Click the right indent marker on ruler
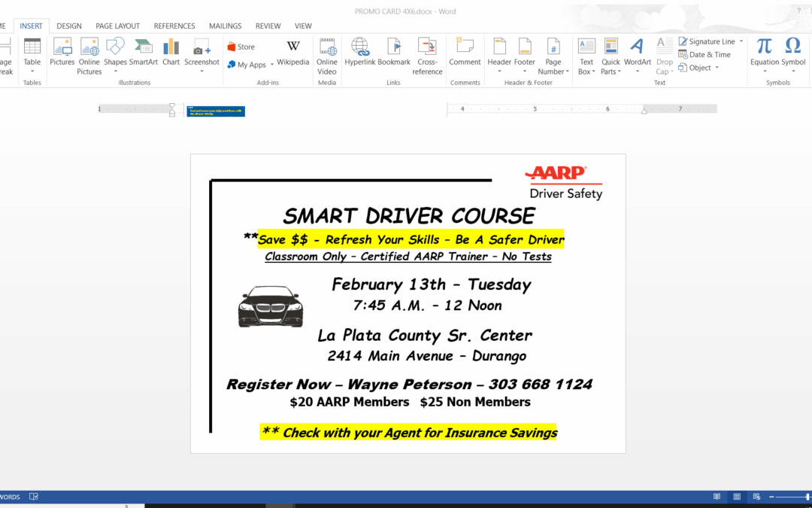The height and width of the screenshot is (508, 812). tap(644, 110)
